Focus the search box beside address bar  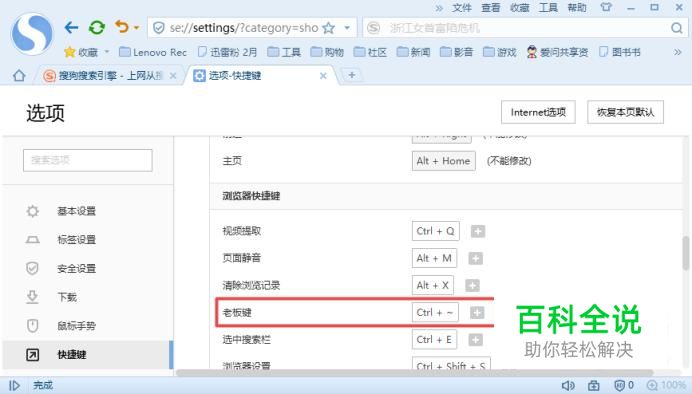pos(525,28)
